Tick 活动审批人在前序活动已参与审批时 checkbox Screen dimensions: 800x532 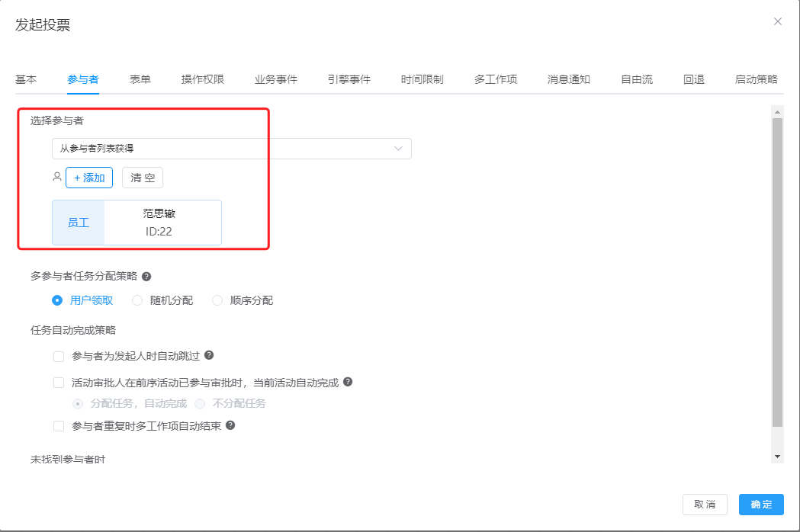coord(59,383)
